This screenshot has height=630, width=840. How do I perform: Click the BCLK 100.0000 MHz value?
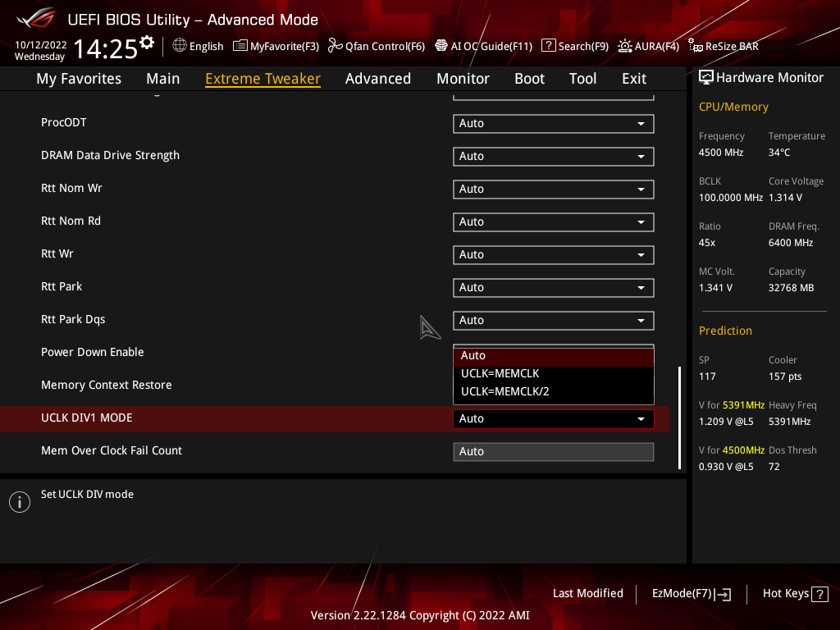tap(731, 198)
